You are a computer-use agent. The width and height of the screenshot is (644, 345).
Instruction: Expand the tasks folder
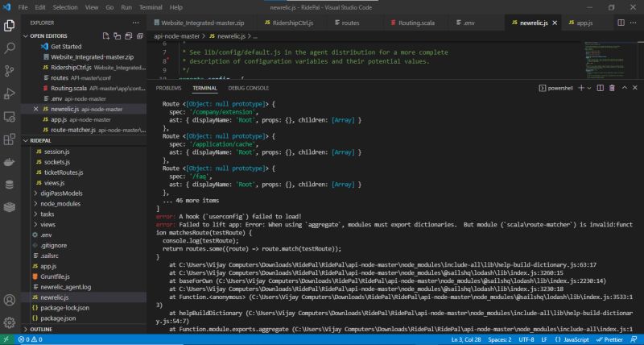click(x=47, y=214)
